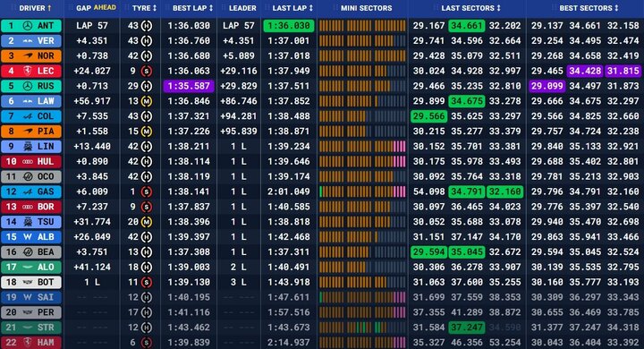Select the VER driver tag in P2
This screenshot has width=644, height=349.
tap(31, 40)
